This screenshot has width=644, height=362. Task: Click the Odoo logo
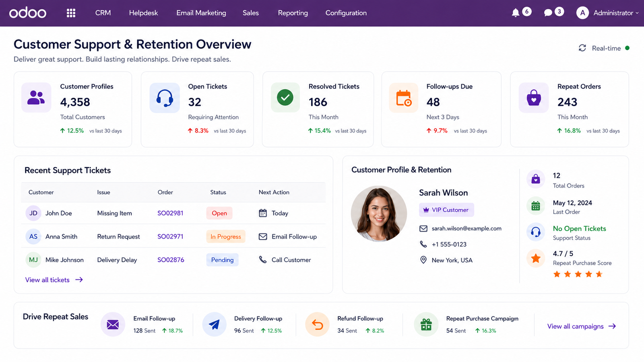point(28,13)
